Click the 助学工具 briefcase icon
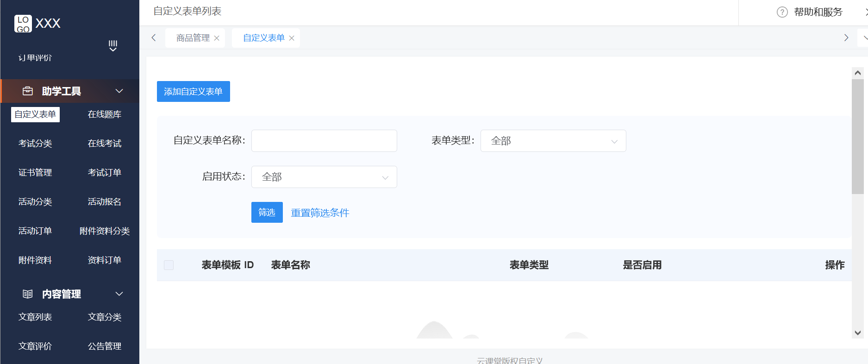 point(28,91)
